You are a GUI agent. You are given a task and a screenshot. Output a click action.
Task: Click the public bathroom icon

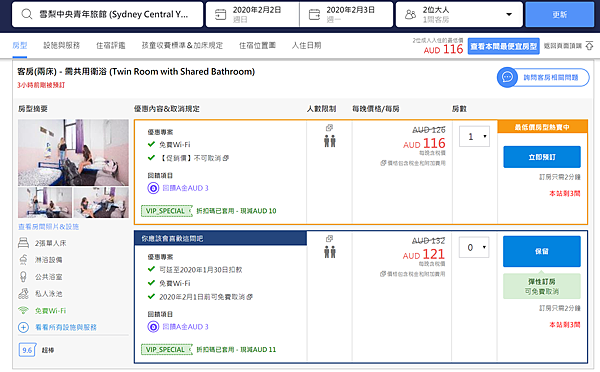pos(23,277)
